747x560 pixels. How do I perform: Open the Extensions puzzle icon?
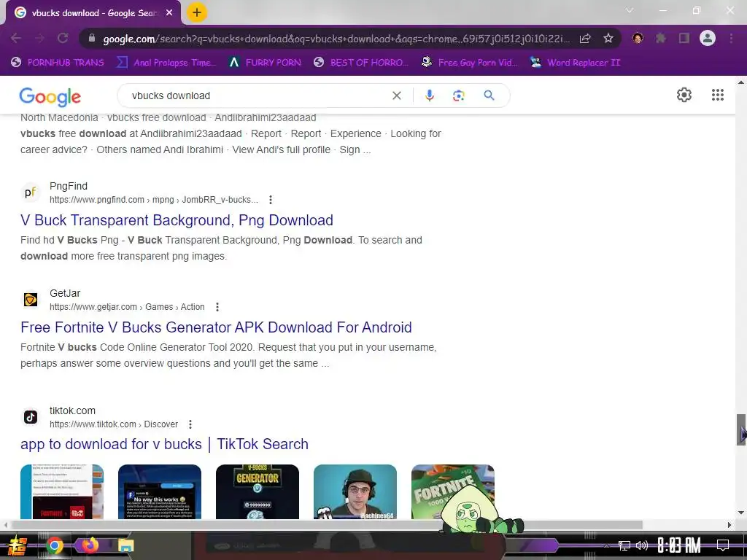tap(661, 38)
